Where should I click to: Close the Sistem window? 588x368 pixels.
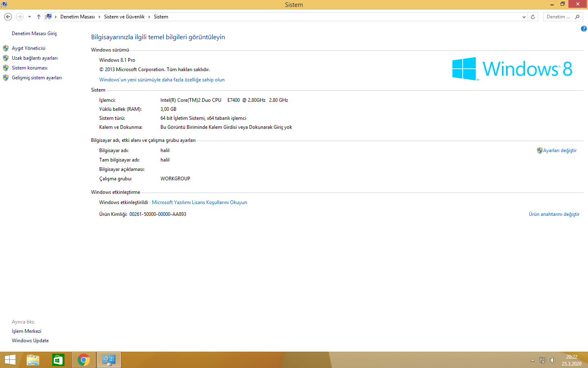pyautogui.click(x=578, y=4)
